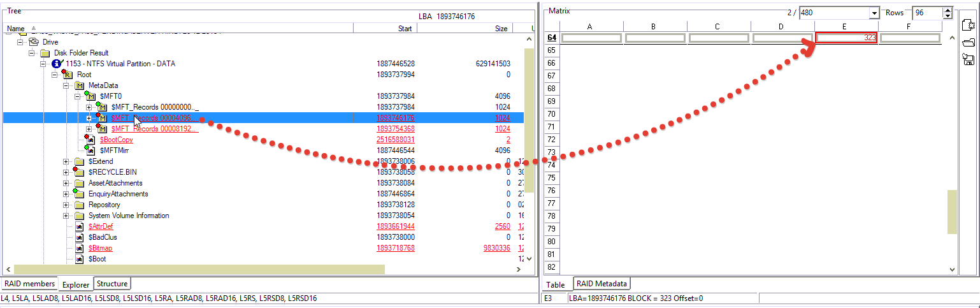Viewport: 980px width, 308px height.
Task: Click the NTFS Virtual Partition info icon
Action: (x=56, y=64)
